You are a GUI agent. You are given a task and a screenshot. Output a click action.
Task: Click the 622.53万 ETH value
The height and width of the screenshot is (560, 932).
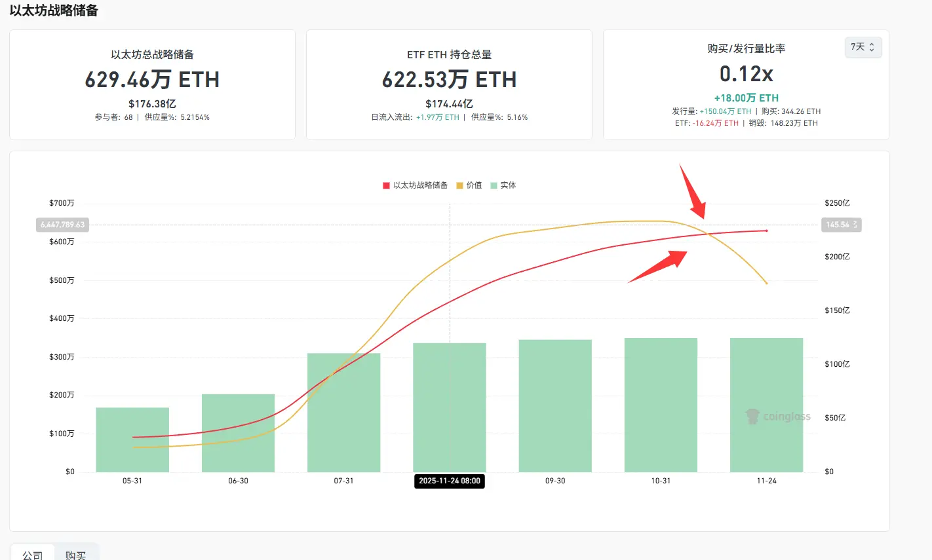[449, 80]
